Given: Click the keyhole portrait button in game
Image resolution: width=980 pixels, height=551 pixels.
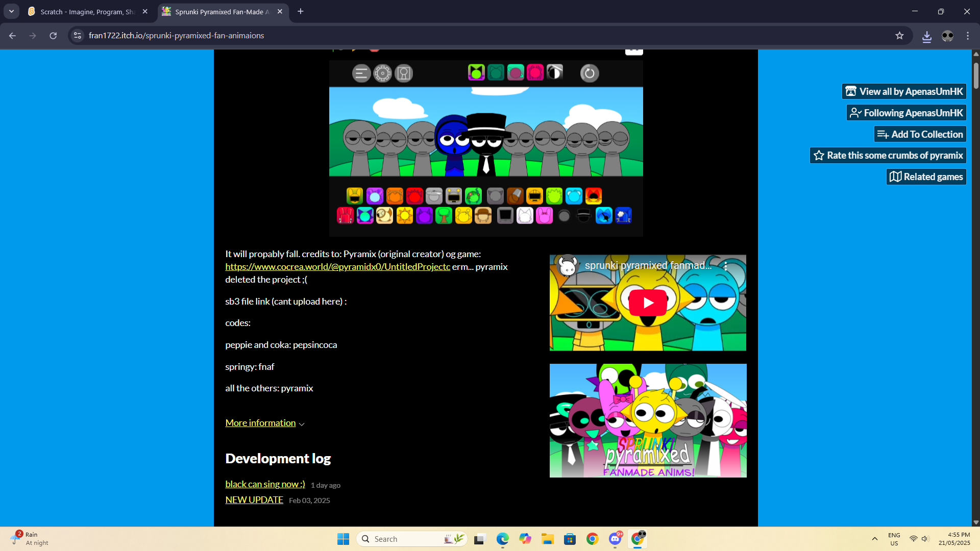Looking at the screenshot, I should pyautogui.click(x=404, y=73).
